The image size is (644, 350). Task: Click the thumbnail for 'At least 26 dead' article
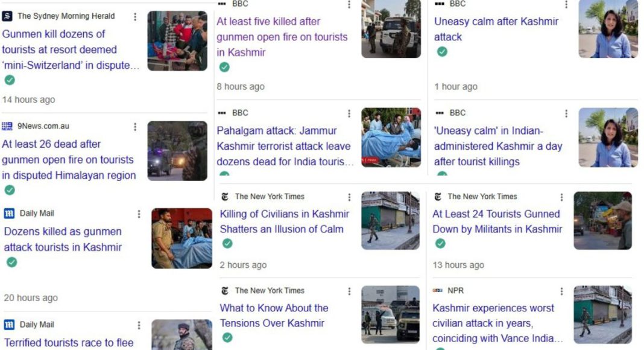point(177,151)
